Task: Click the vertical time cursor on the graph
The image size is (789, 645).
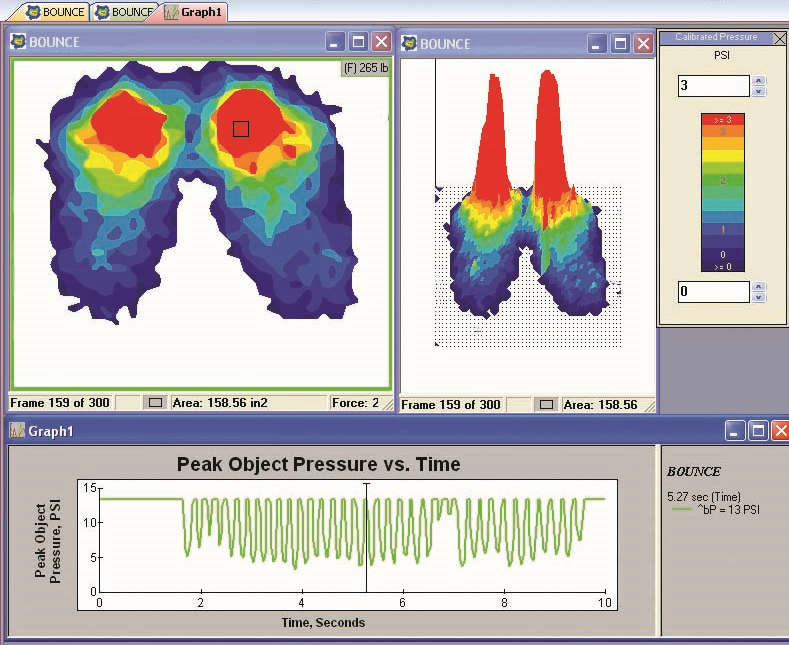Action: 366,537
